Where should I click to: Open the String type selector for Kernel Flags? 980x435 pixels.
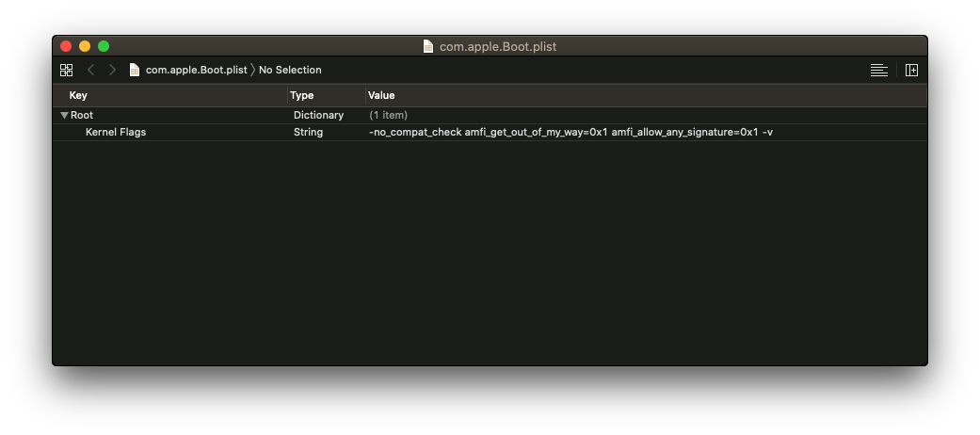(308, 132)
